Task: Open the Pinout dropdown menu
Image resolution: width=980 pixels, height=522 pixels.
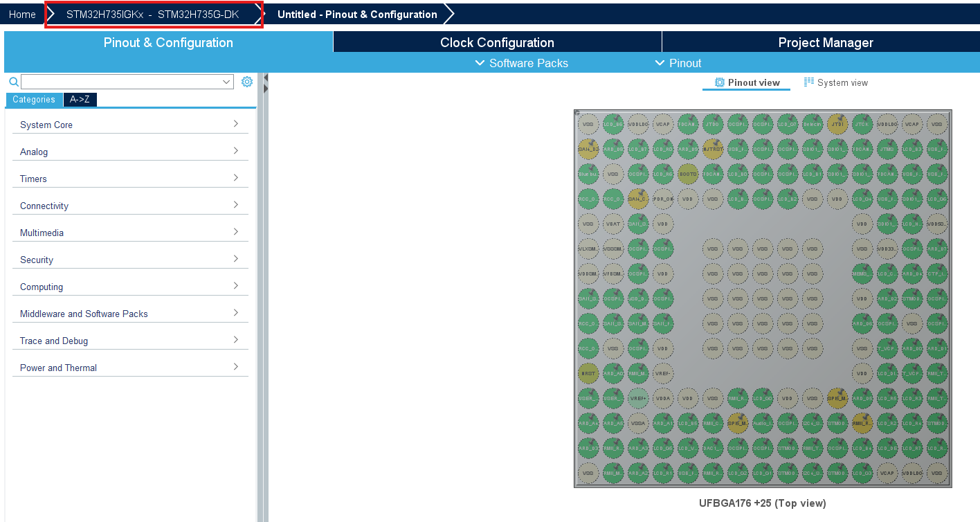Action: coord(678,63)
